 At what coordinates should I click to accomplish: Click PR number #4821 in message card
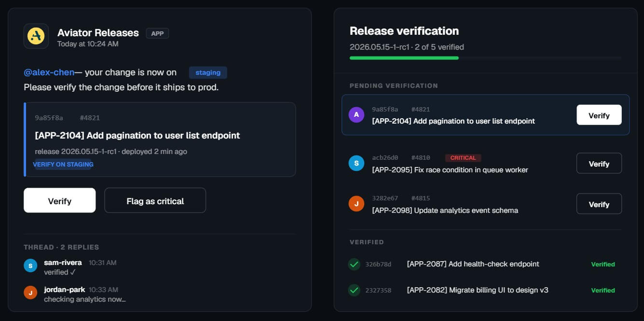(x=90, y=118)
